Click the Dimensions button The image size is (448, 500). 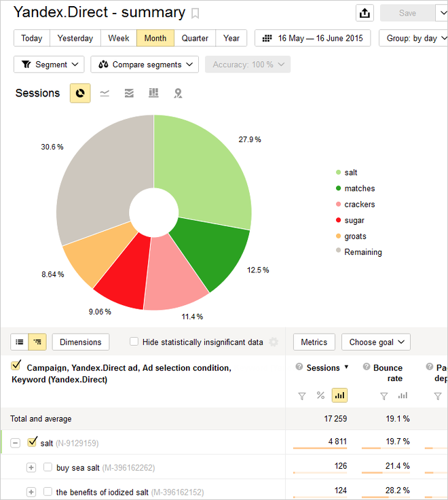[x=81, y=342]
